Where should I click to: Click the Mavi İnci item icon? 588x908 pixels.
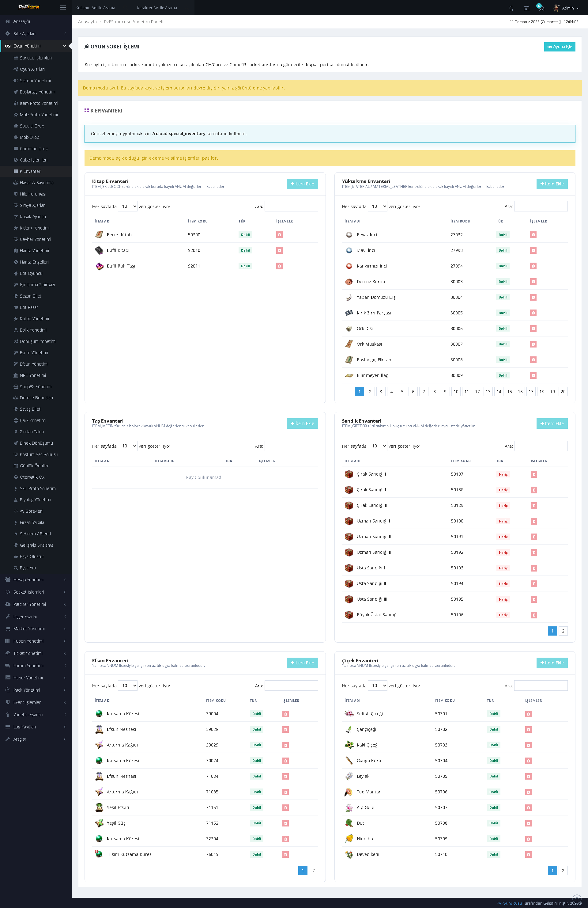(349, 250)
